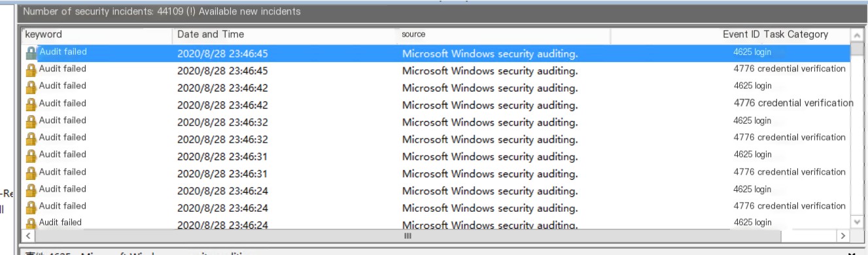
Task: Select date 2020/8/28 23:46:45 in the 4776 row
Action: pos(222,71)
